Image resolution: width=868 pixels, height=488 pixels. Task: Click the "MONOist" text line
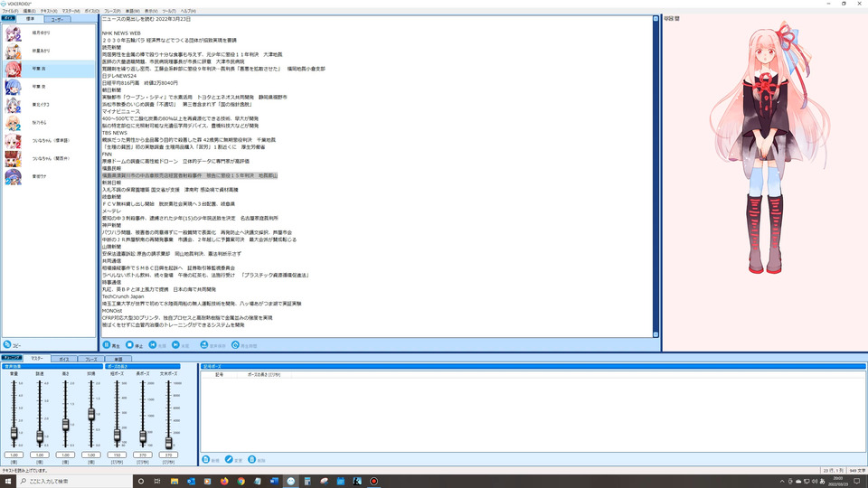pos(112,311)
